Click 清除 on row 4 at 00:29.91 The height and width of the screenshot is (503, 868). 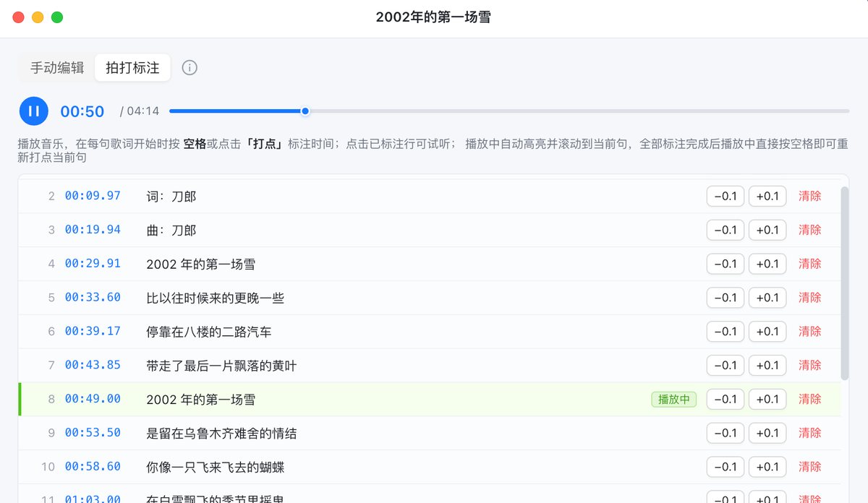click(810, 264)
